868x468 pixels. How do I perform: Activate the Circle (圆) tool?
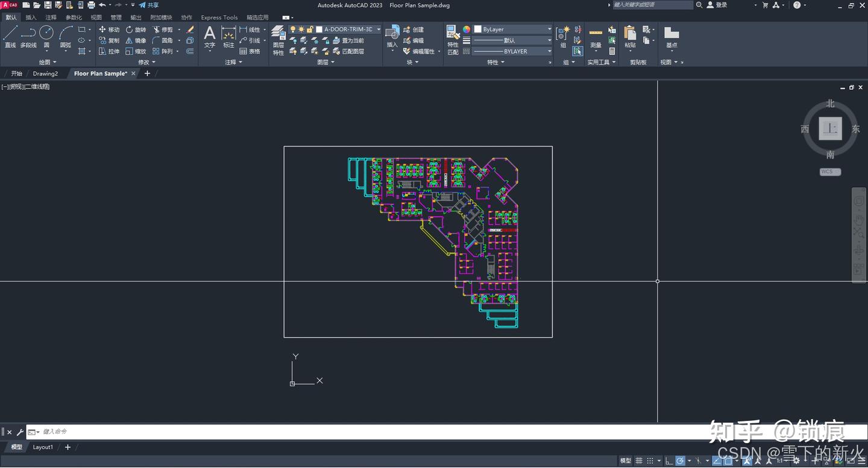(x=46, y=36)
